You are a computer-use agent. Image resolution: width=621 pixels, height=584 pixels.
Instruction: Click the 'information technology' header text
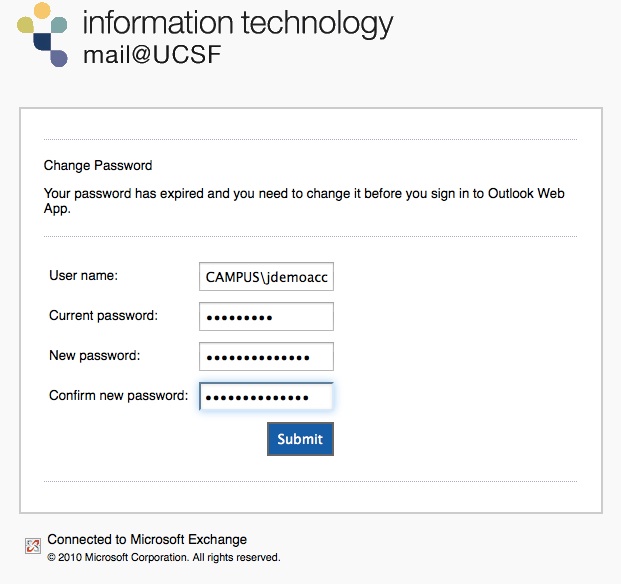238,24
